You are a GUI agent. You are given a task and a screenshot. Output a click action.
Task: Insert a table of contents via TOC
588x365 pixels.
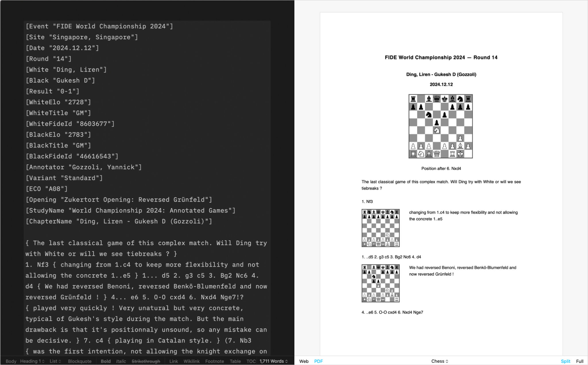pos(251,361)
